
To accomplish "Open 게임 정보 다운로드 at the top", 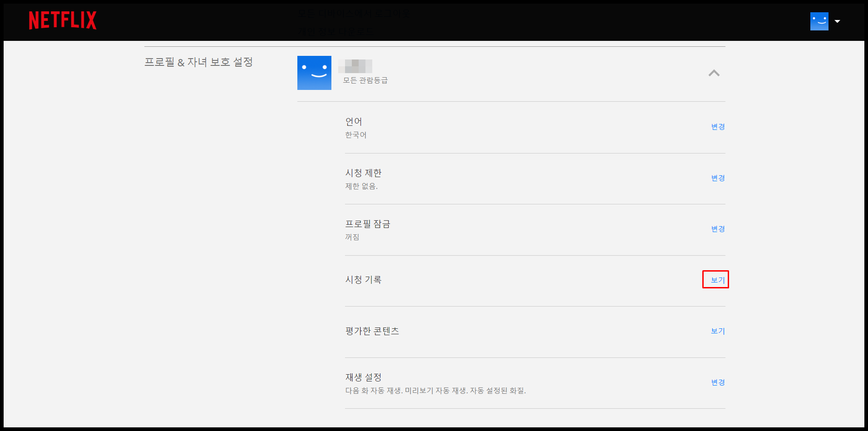I will (336, 31).
